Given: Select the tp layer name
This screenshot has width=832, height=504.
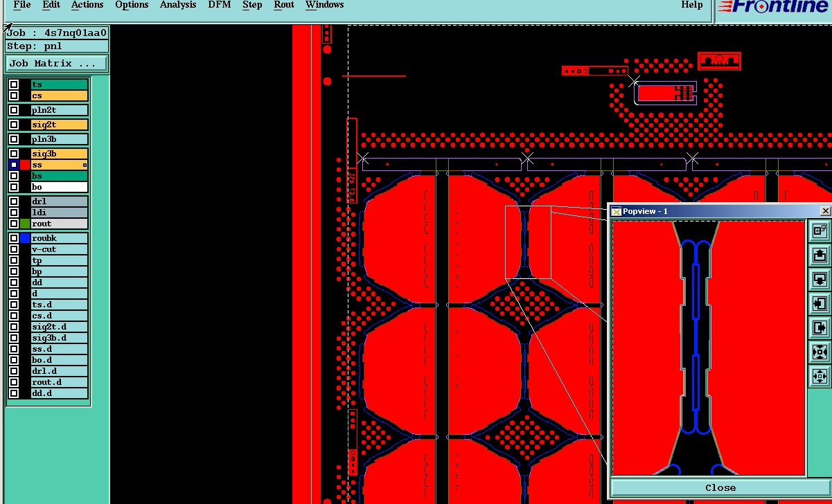Looking at the screenshot, I should pos(60,260).
